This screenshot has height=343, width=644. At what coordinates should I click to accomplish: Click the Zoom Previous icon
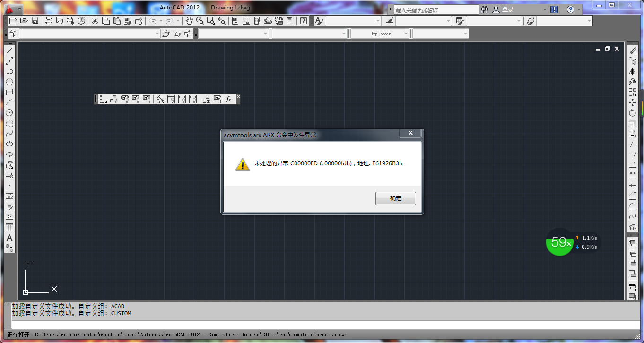click(x=221, y=21)
